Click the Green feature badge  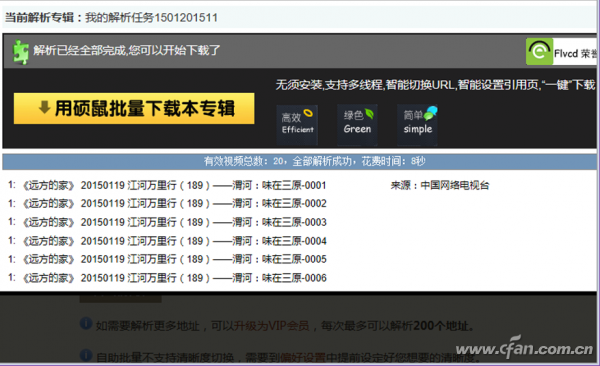click(357, 124)
